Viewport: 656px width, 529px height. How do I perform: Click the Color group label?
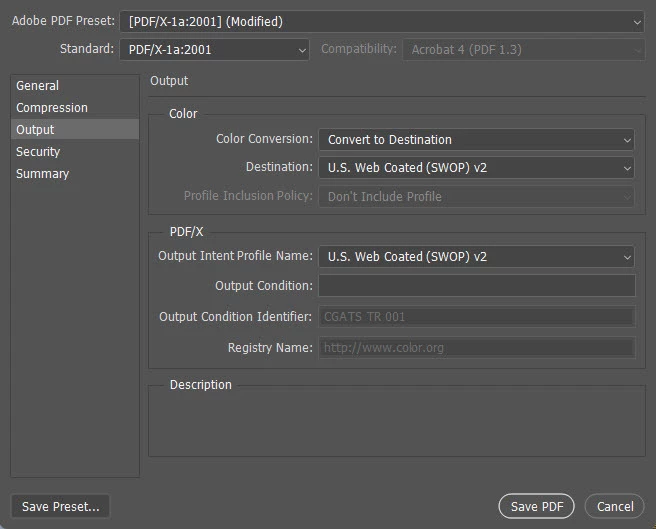(x=183, y=114)
